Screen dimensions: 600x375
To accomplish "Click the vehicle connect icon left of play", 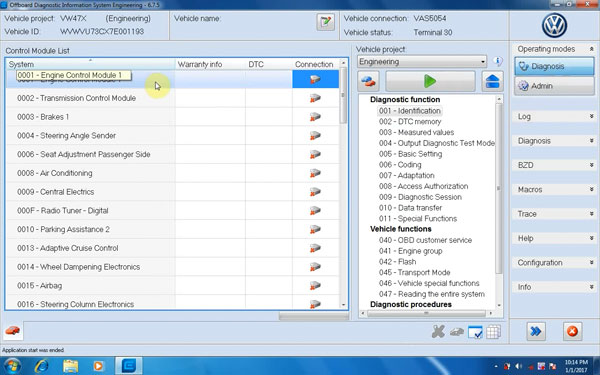I will click(368, 81).
